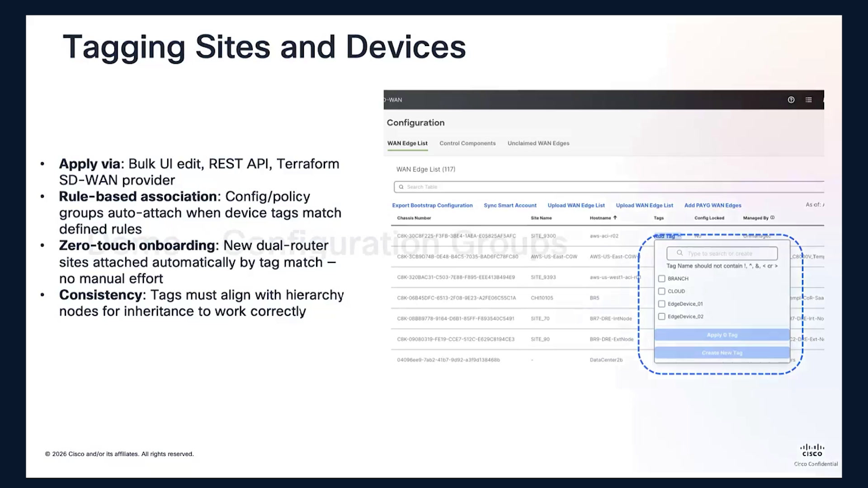The image size is (868, 488).
Task: Open the help question-mark icon in SD-WAN header
Action: tap(791, 100)
